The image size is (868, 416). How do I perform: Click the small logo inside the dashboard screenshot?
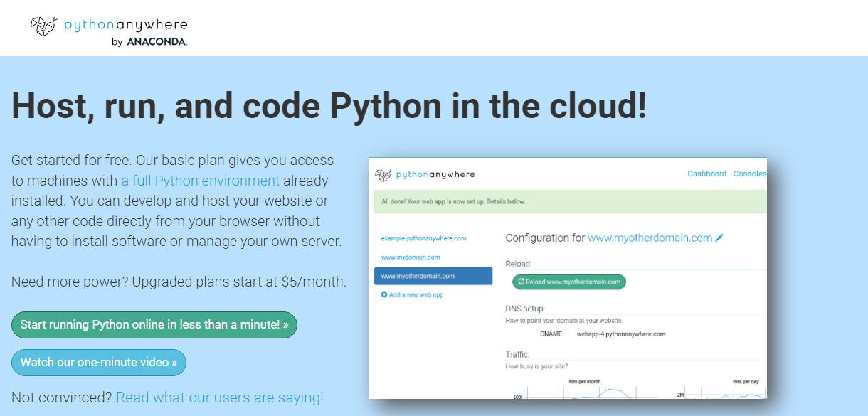coord(383,174)
